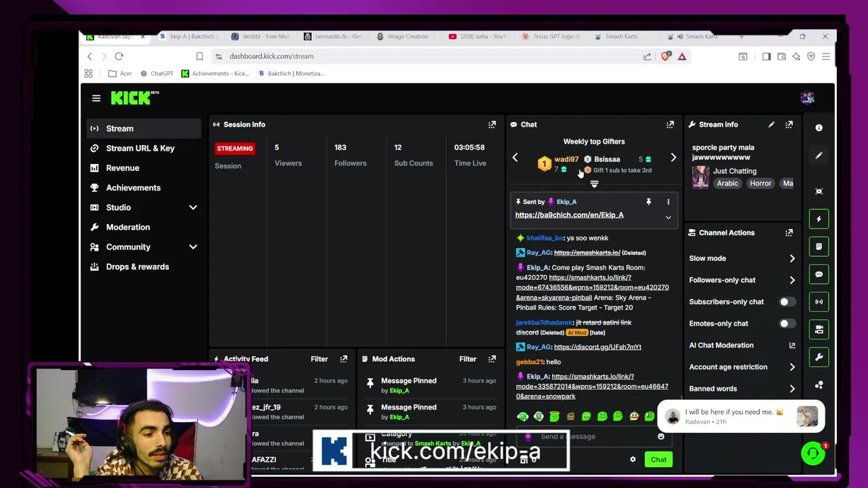The height and width of the screenshot is (488, 868).
Task: Open Slow mode options
Action: coord(741,258)
